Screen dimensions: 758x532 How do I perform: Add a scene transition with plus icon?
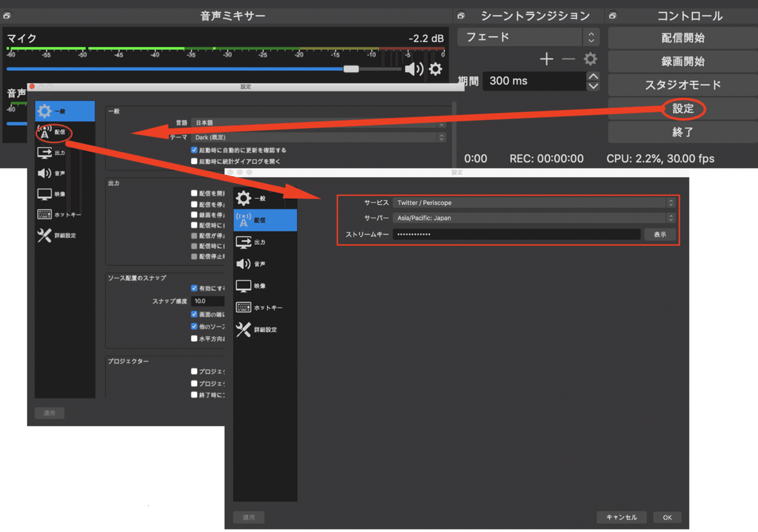point(546,59)
